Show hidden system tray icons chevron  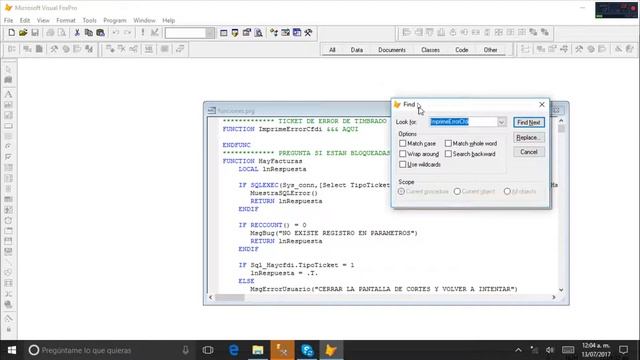518,350
